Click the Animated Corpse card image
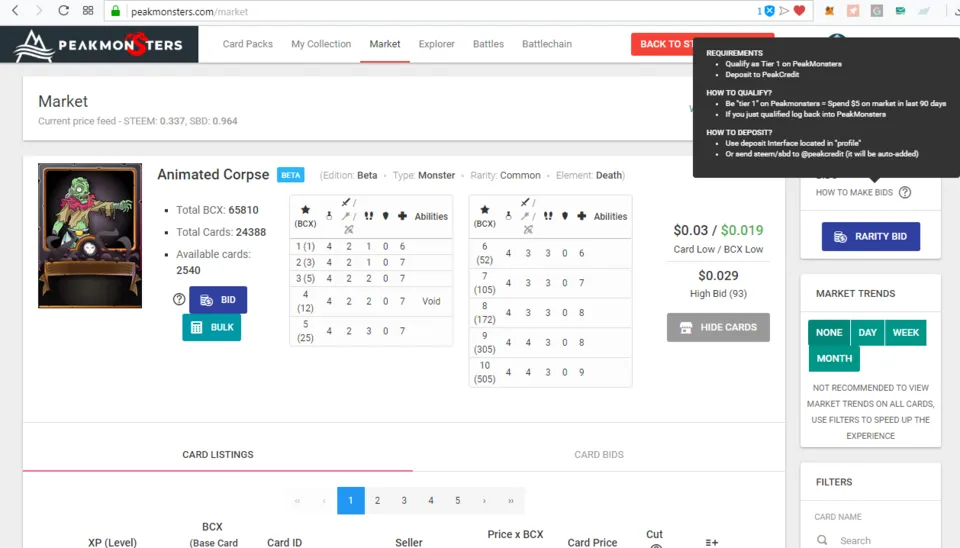960x548 pixels. point(90,236)
